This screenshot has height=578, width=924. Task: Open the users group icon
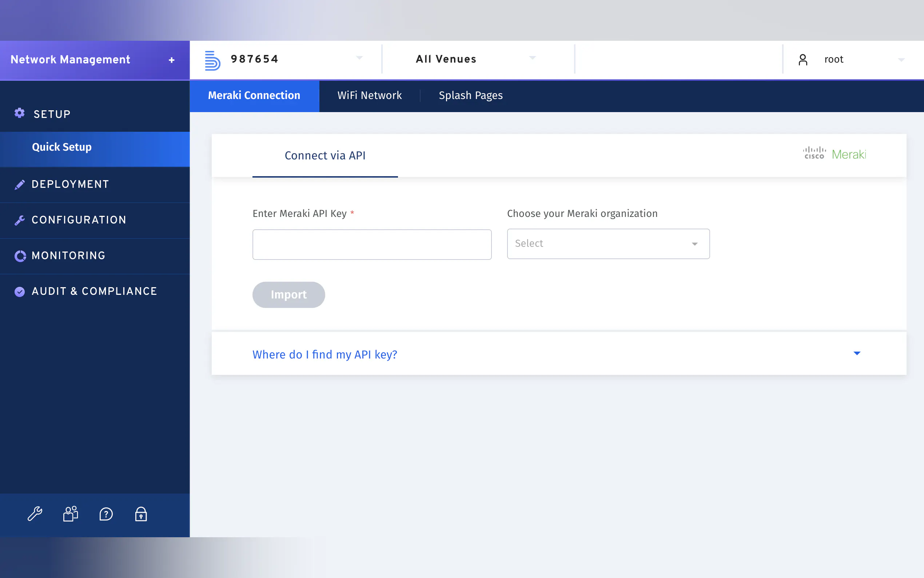(71, 514)
